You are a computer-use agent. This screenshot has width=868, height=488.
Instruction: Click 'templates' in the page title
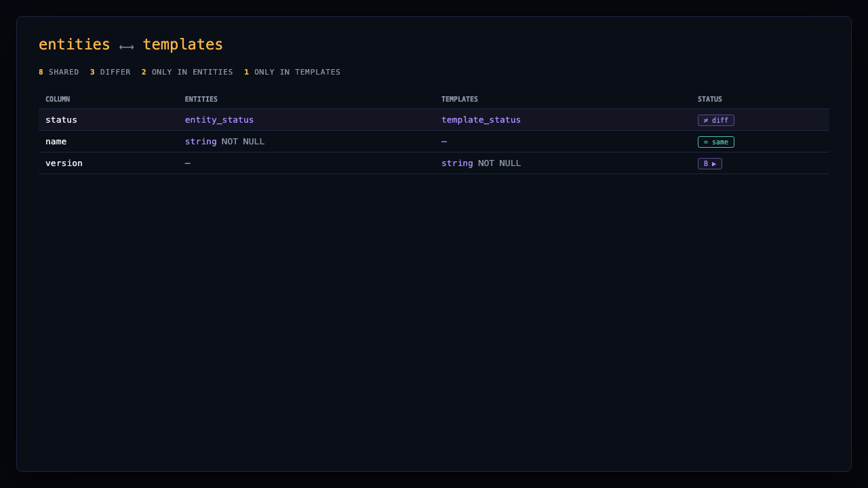[x=183, y=45]
